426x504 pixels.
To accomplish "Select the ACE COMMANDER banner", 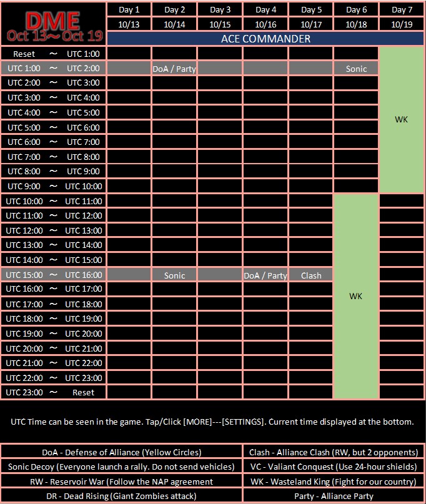I will tap(265, 39).
